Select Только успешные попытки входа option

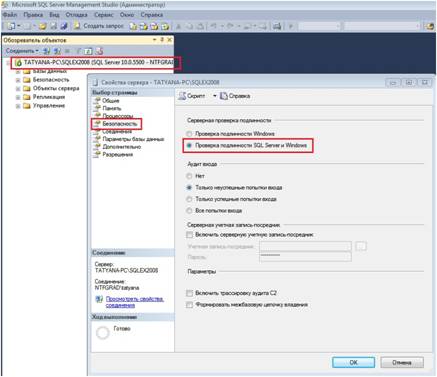189,199
